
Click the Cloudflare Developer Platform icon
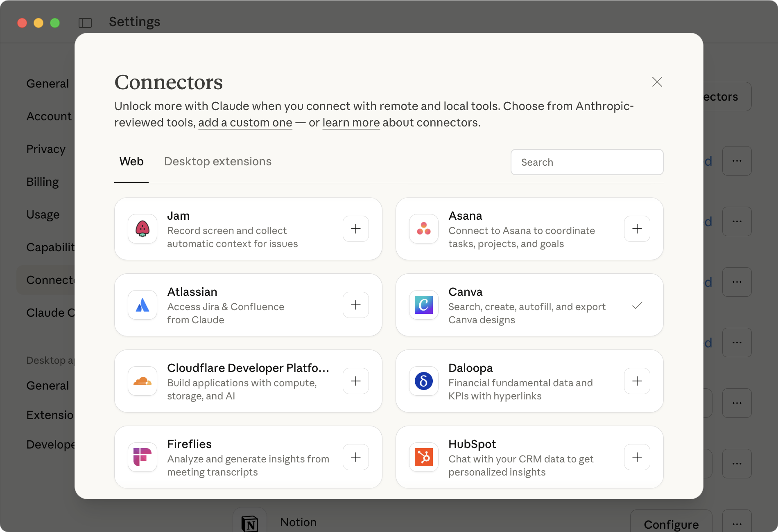click(142, 381)
